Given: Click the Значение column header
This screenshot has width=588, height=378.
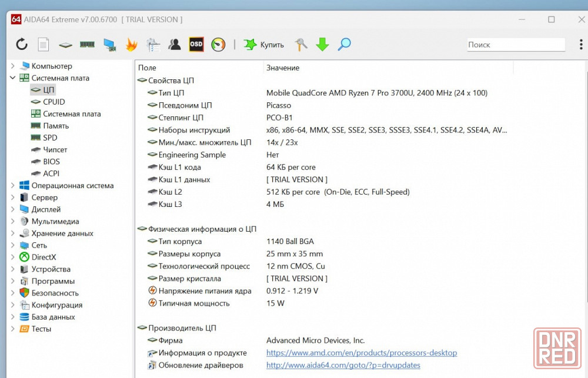Looking at the screenshot, I should [283, 68].
